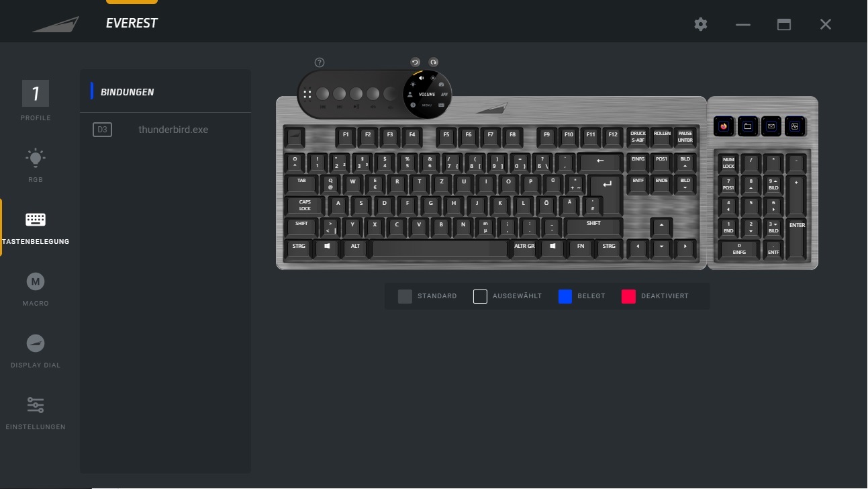The height and width of the screenshot is (489, 868).
Task: Click the undo arrow above media dock
Action: (x=415, y=62)
